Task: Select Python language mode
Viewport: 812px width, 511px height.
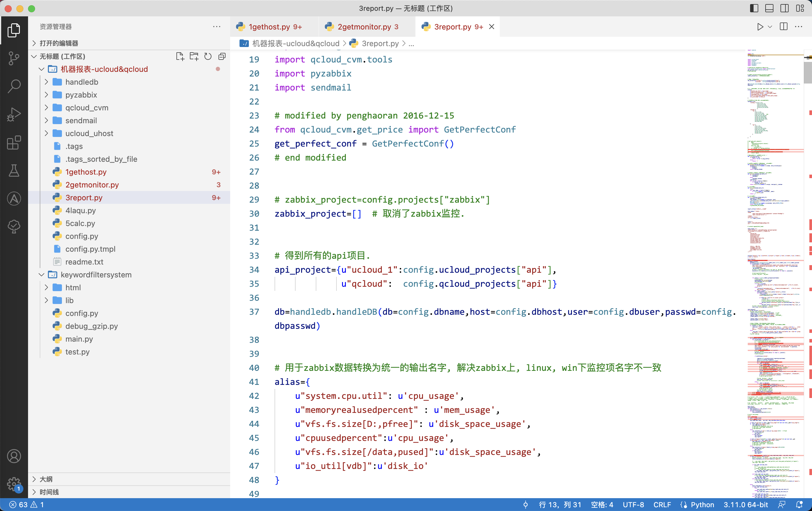Action: (702, 505)
